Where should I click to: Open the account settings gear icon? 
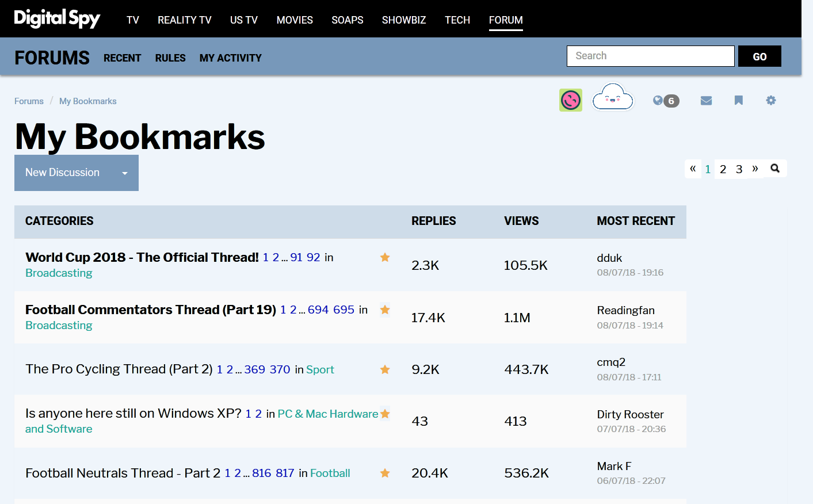[770, 101]
